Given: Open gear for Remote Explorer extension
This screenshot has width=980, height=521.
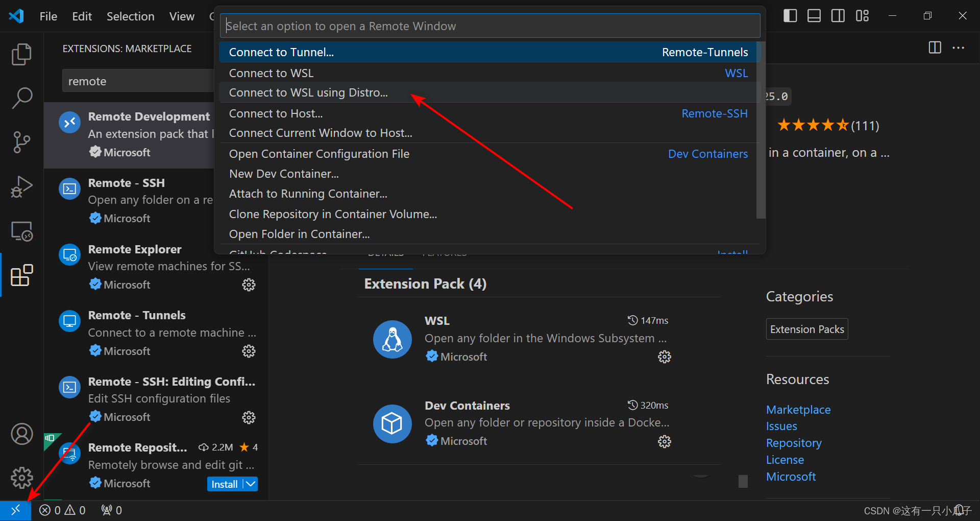Looking at the screenshot, I should pyautogui.click(x=249, y=285).
